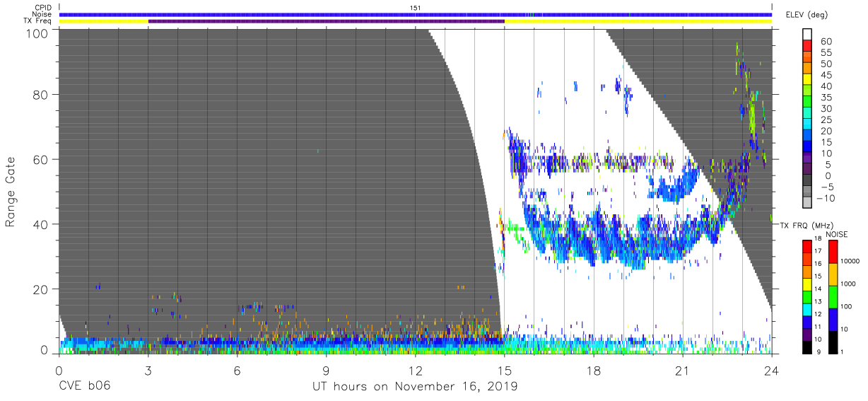Pick the green 30–35 ELEV colorbar segment
The width and height of the screenshot is (868, 401).
pyautogui.click(x=808, y=103)
